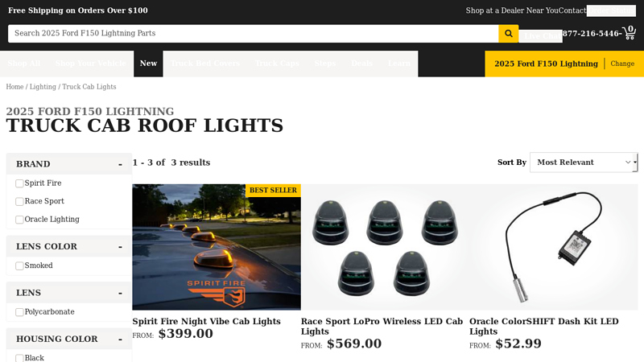Viewport: 644px width, 362px height.
Task: Open the shopping cart icon
Action: (629, 33)
